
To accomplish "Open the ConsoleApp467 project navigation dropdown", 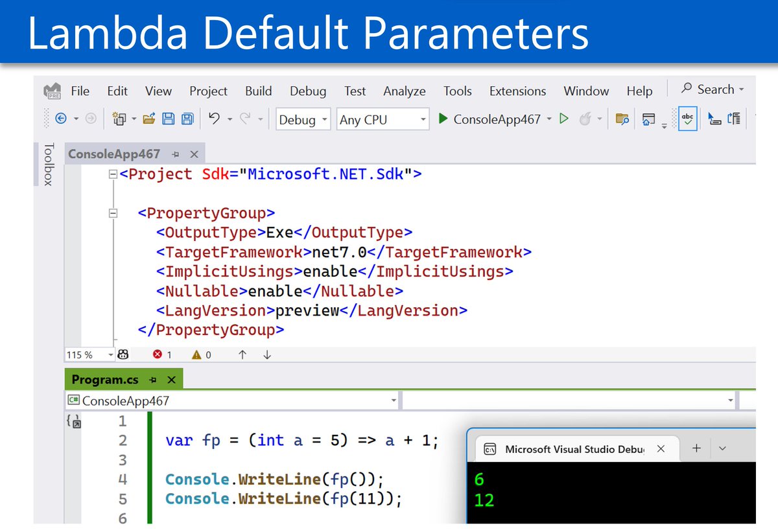I will point(232,401).
